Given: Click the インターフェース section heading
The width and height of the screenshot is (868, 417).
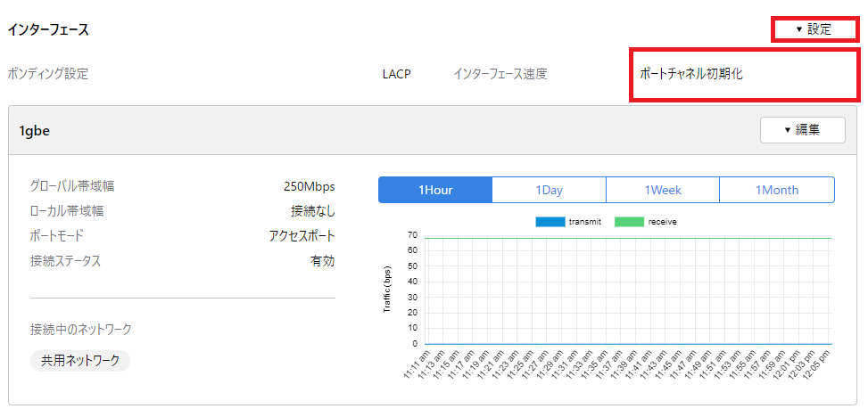Looking at the screenshot, I should click(48, 29).
